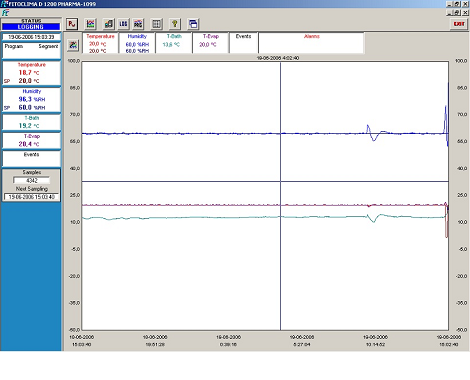The width and height of the screenshot is (470, 380).
Task: Click the chart cursor timestamp above graph
Action: (x=278, y=58)
